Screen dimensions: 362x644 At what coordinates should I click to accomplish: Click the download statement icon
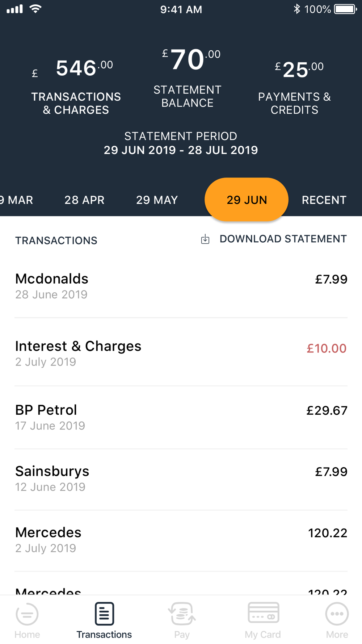coord(205,239)
